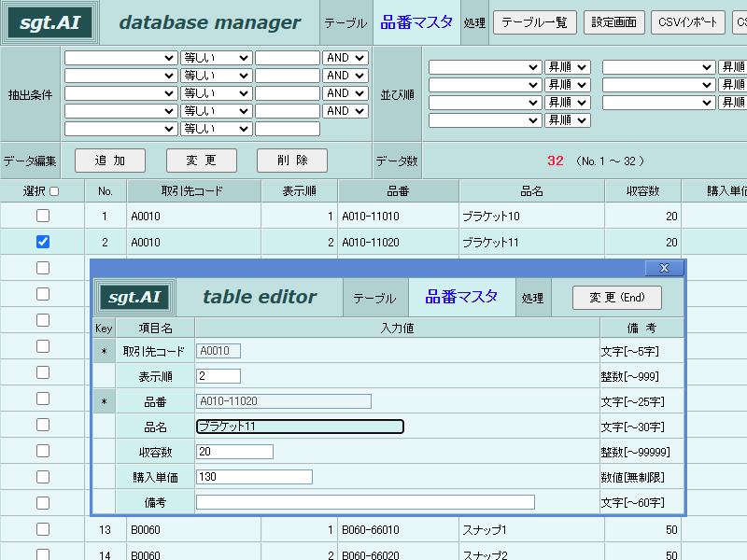This screenshot has width=747, height=560.
Task: Check the checkbox for row No. 1
Action: pyautogui.click(x=43, y=216)
